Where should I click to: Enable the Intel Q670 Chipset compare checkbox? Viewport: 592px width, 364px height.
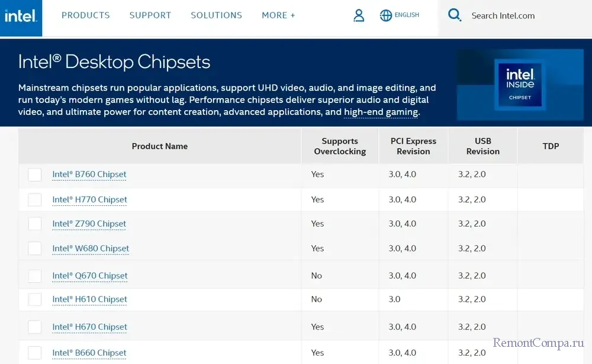tap(35, 276)
